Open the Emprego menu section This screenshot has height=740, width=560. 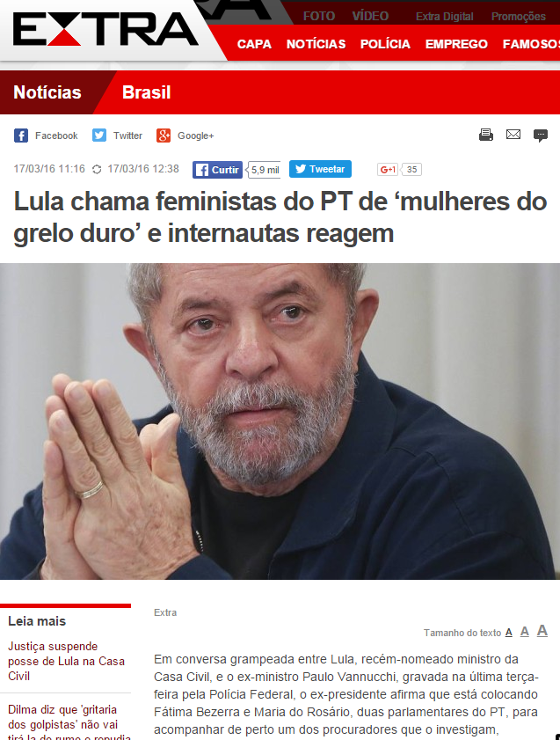(456, 44)
